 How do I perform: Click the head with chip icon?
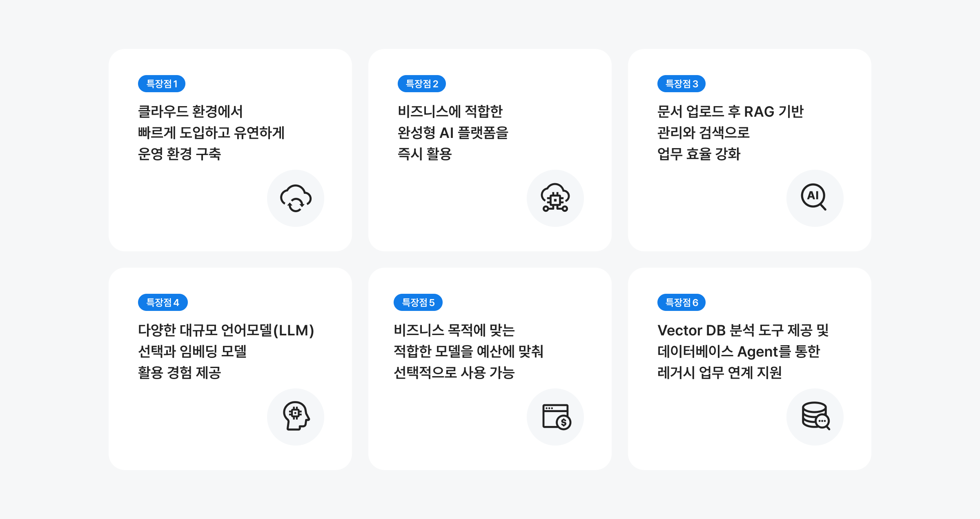click(296, 416)
